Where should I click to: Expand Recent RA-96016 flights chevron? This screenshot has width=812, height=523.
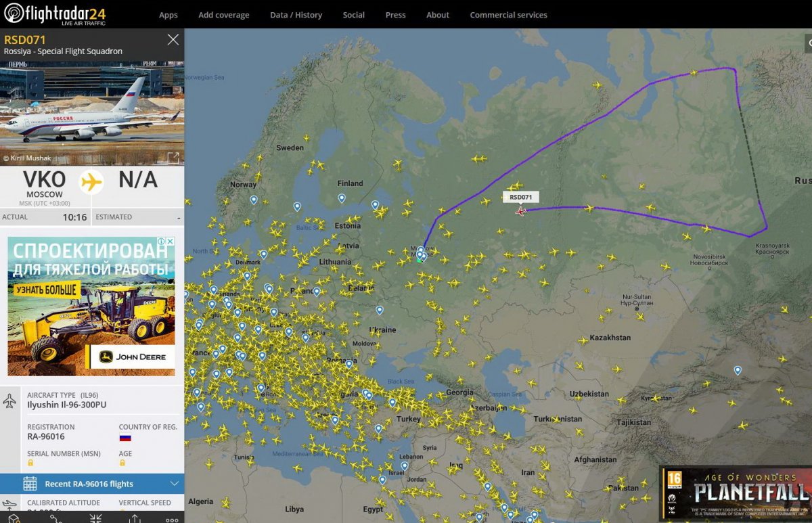[174, 484]
